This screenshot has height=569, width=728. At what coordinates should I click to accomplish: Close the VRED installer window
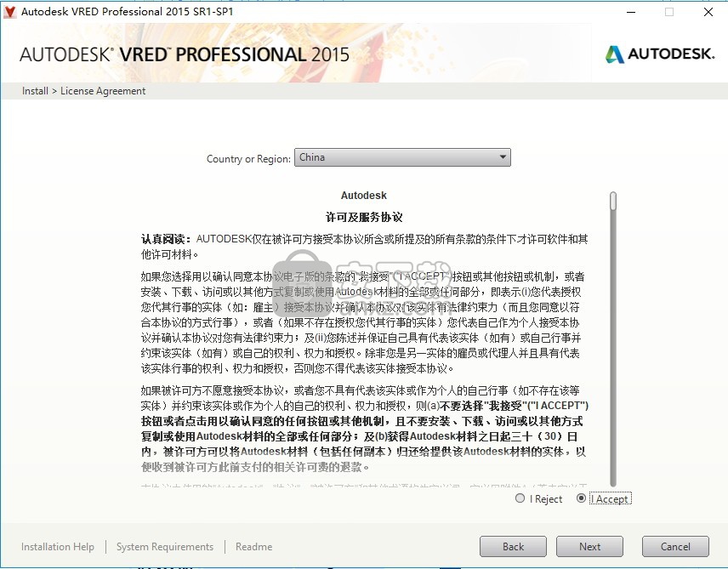(x=708, y=12)
